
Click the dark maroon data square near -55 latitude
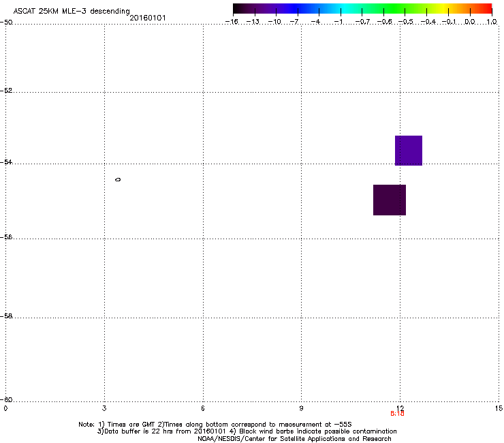[x=390, y=200]
